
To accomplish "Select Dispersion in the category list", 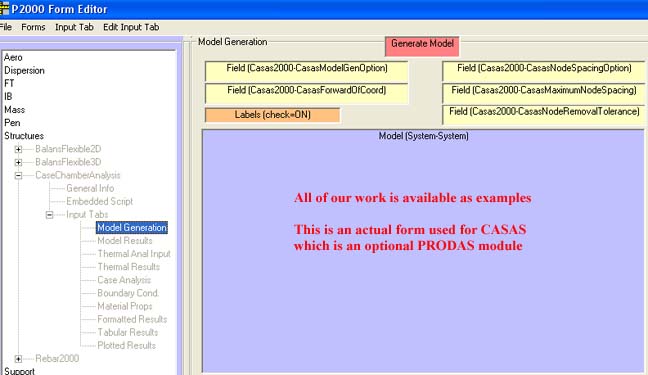I will point(24,71).
